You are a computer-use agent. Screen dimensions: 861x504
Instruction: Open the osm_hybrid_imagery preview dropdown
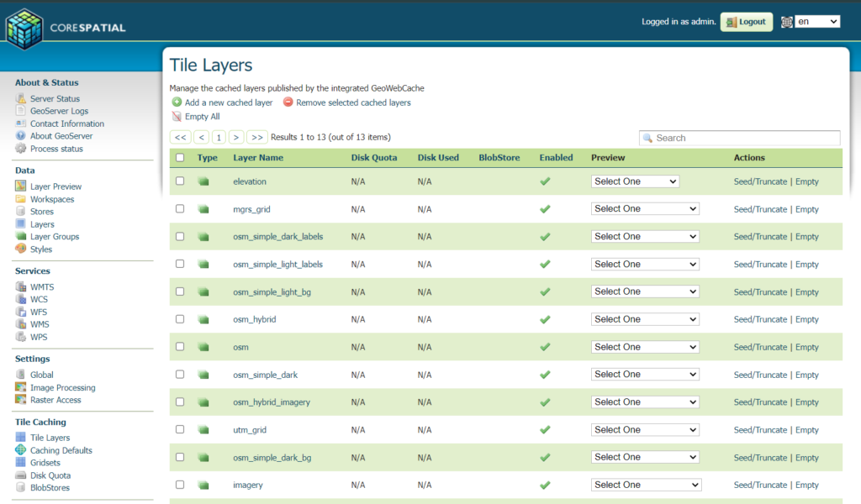[645, 402]
